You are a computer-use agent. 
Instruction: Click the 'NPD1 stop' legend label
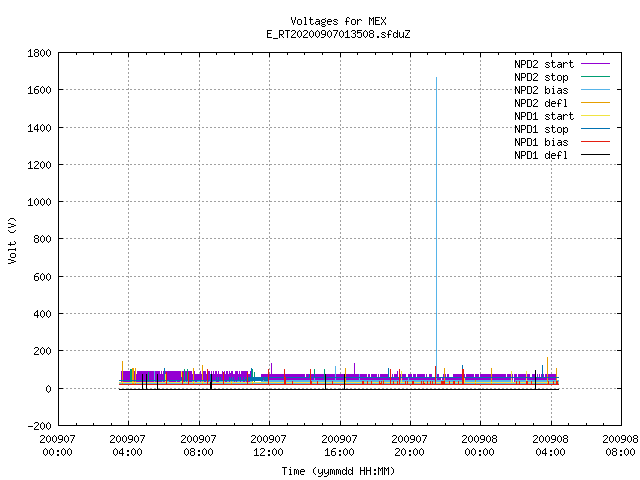541,129
